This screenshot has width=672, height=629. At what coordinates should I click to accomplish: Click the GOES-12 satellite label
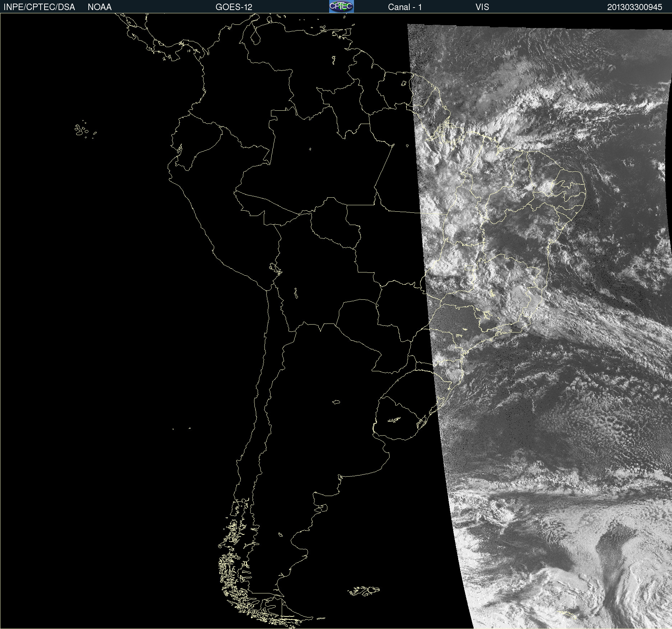click(x=234, y=7)
